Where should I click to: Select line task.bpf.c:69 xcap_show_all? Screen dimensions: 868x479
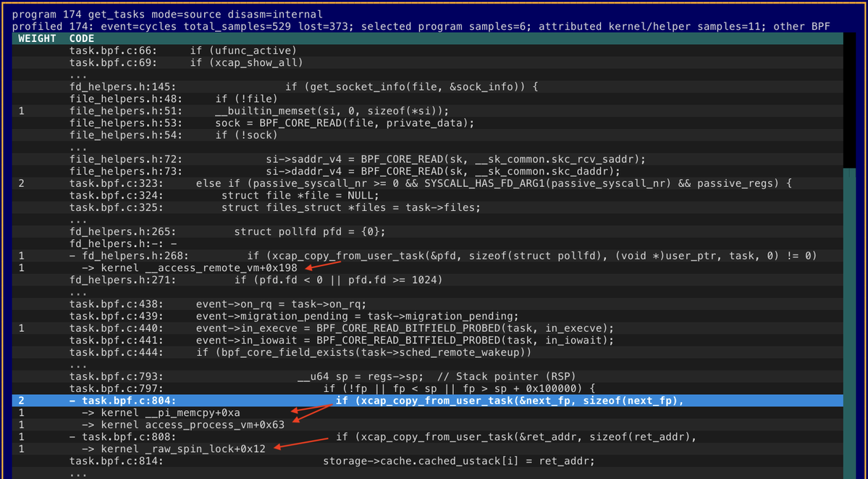(x=427, y=62)
